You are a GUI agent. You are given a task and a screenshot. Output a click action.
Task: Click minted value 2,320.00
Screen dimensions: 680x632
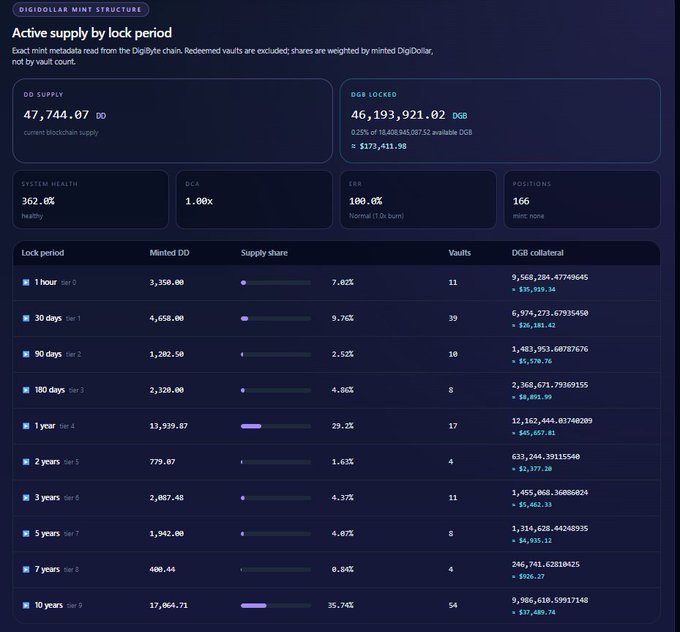pos(167,390)
